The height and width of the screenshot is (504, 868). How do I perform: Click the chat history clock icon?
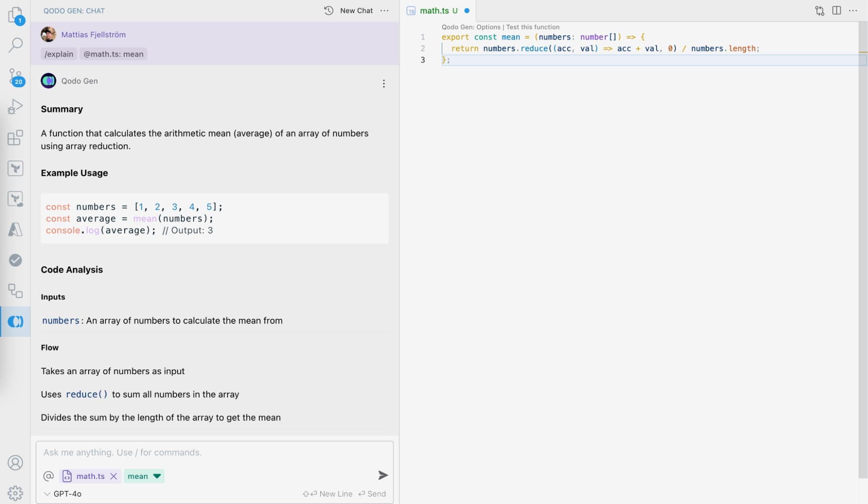click(329, 10)
